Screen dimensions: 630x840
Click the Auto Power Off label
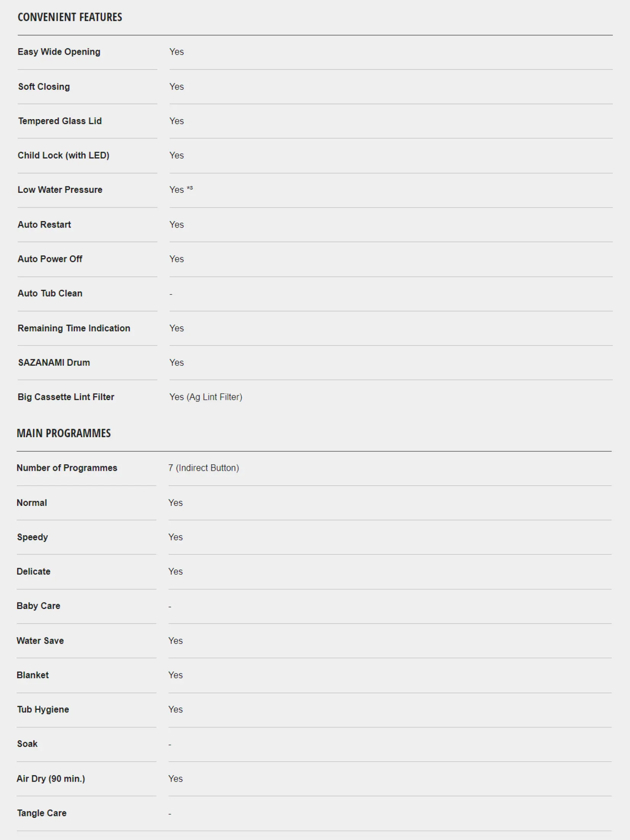click(x=50, y=259)
